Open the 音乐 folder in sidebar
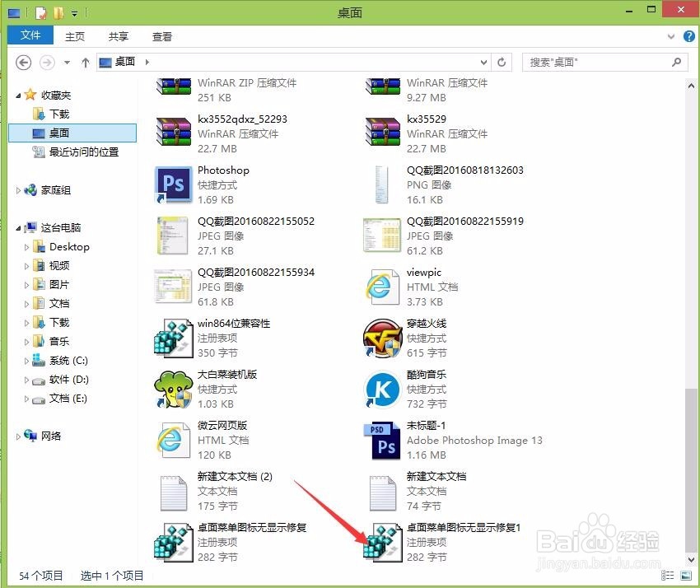The width and height of the screenshot is (700, 588). (59, 342)
